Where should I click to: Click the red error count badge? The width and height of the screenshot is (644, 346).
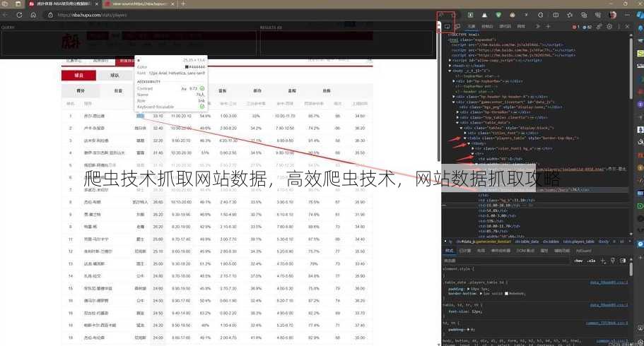(575, 27)
